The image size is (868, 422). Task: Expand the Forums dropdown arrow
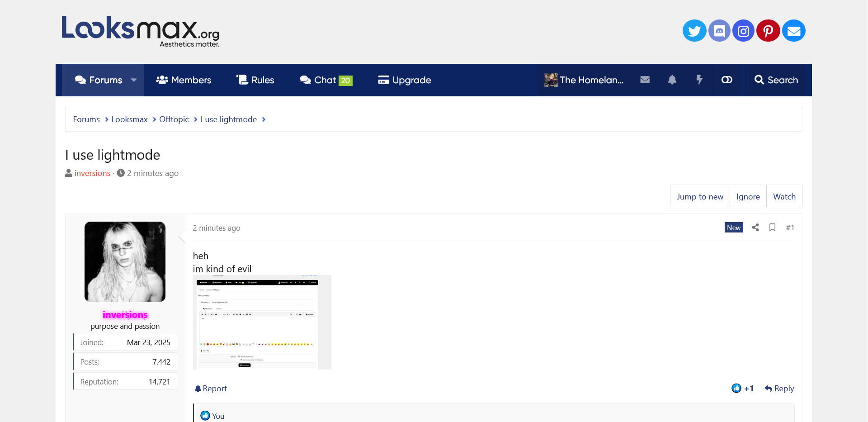tap(134, 80)
